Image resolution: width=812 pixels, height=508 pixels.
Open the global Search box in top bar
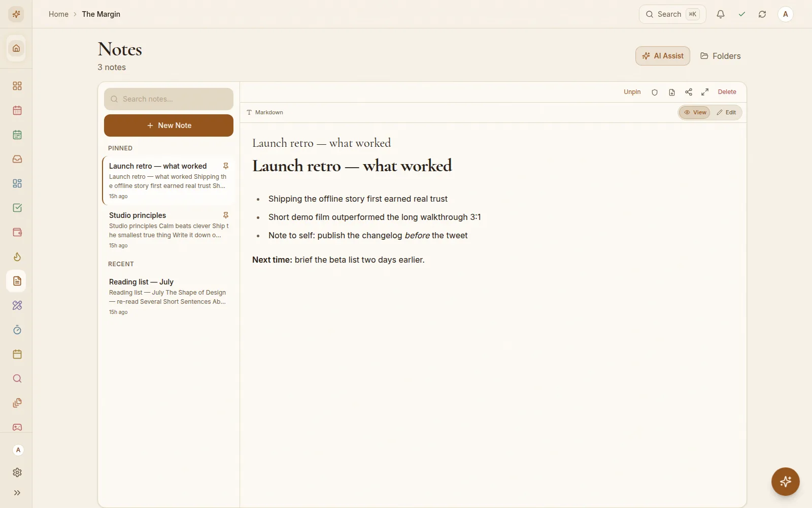[672, 14]
